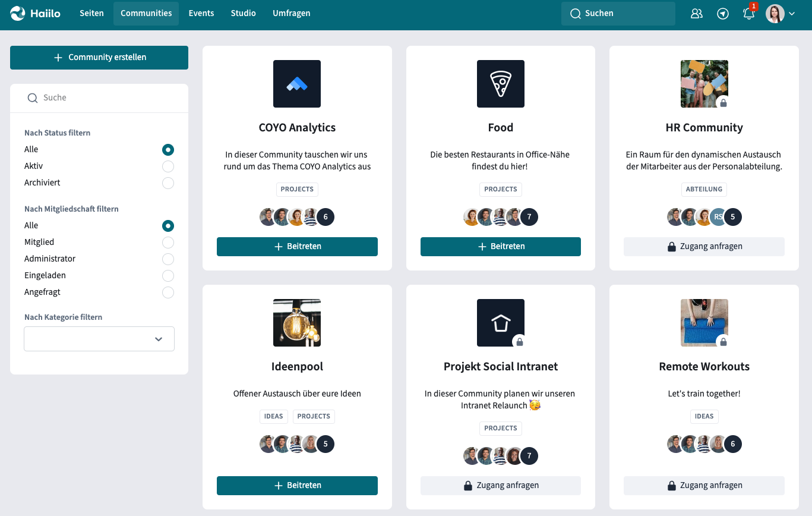Open the Projekt Social Intranet house icon
812x516 pixels.
(x=500, y=323)
